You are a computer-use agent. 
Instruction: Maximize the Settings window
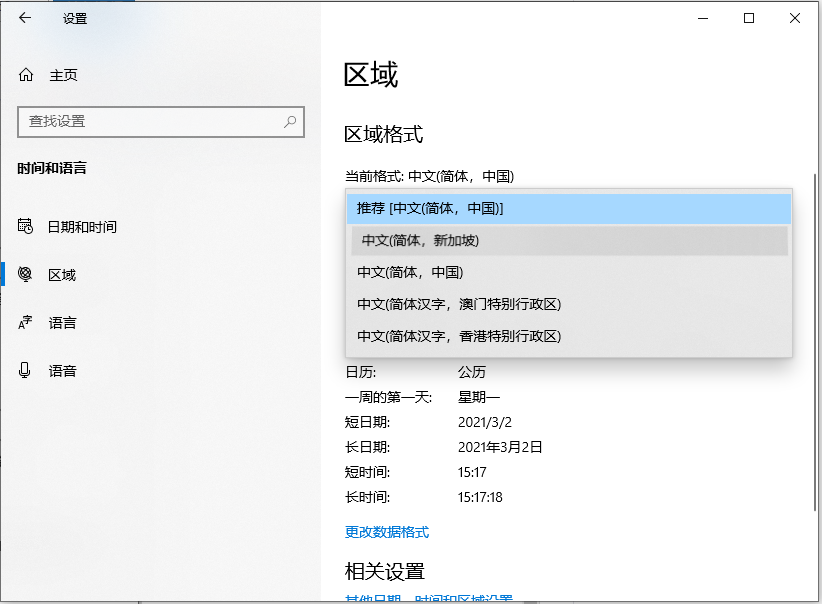(x=748, y=18)
